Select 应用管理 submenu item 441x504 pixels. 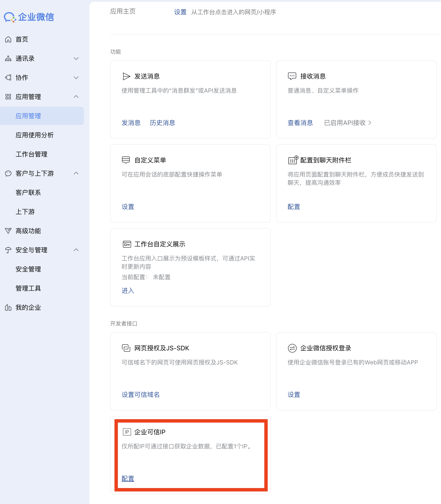42,116
